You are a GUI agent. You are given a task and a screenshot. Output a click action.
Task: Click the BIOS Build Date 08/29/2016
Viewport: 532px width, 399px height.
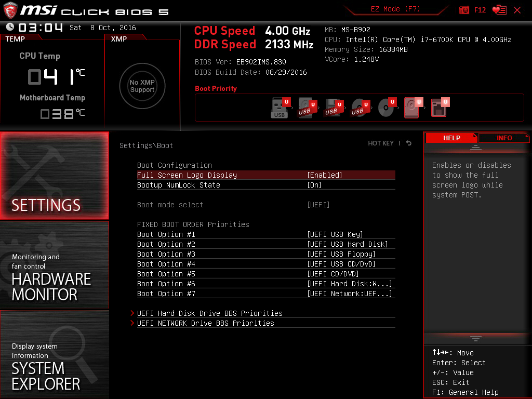tap(251, 72)
